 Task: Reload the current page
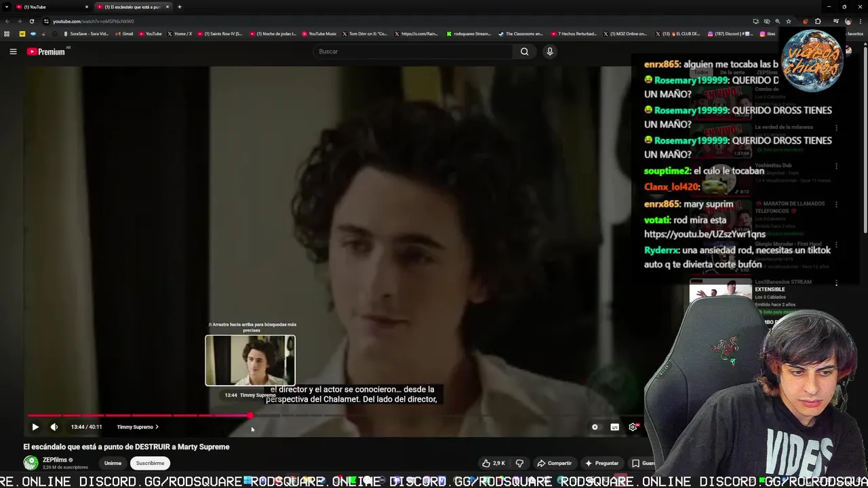(x=31, y=21)
